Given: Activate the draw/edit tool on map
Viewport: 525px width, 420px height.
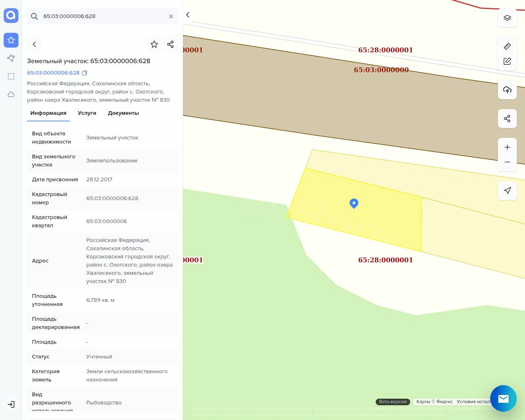Looking at the screenshot, I should pyautogui.click(x=507, y=61).
